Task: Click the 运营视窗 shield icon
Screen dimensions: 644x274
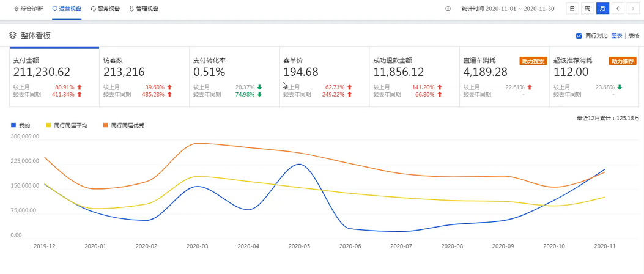Action: click(x=54, y=9)
